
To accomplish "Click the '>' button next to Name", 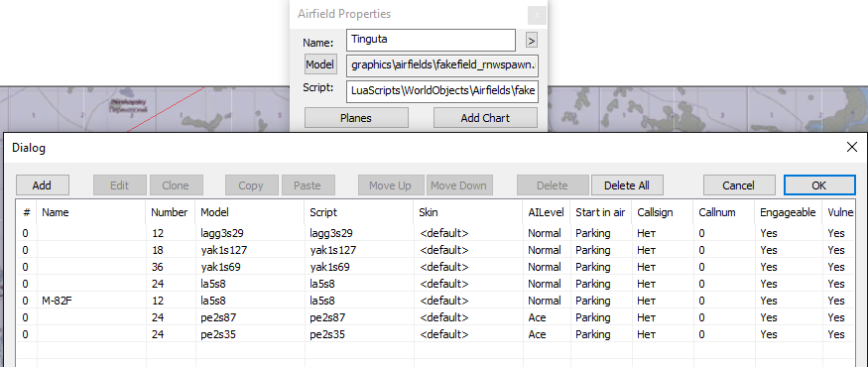I will [531, 41].
